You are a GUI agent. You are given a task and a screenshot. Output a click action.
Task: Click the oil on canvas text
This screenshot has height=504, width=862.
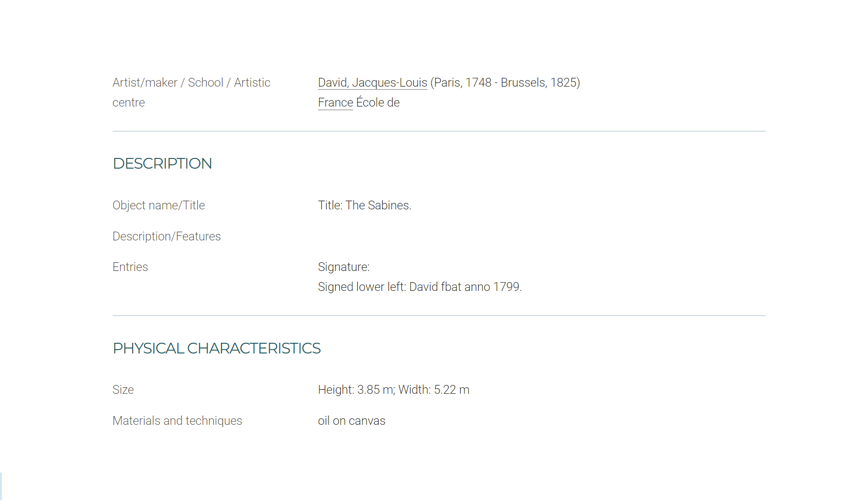351,421
